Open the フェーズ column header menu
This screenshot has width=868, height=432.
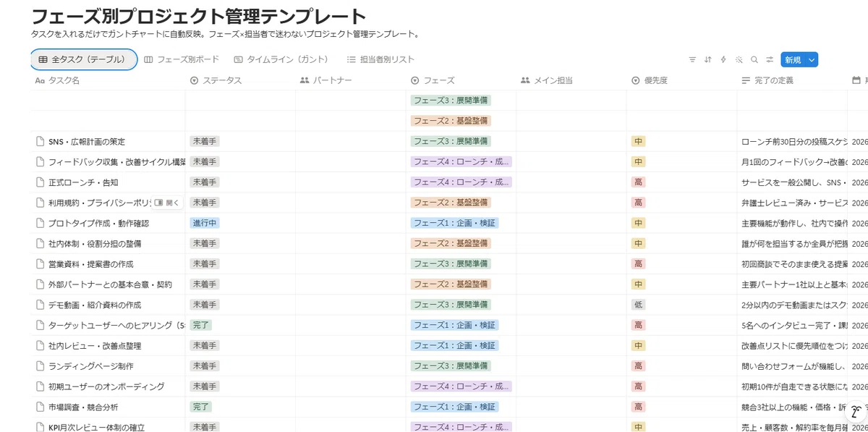(461, 80)
